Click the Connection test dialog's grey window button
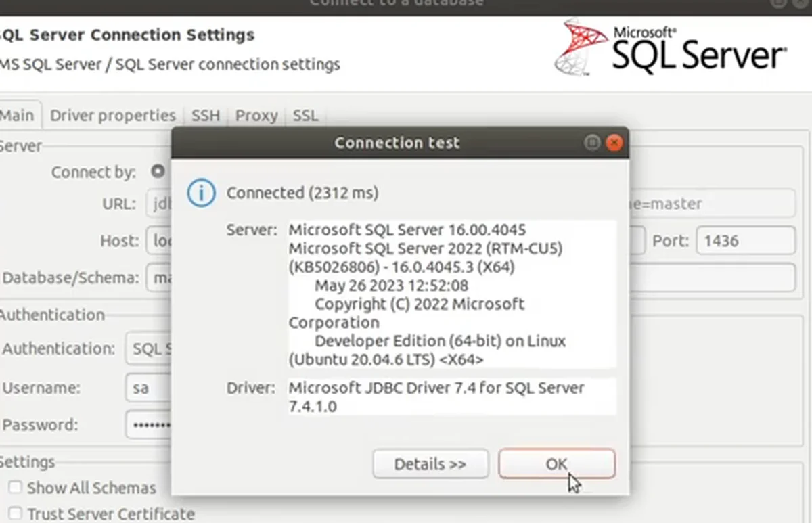 592,143
